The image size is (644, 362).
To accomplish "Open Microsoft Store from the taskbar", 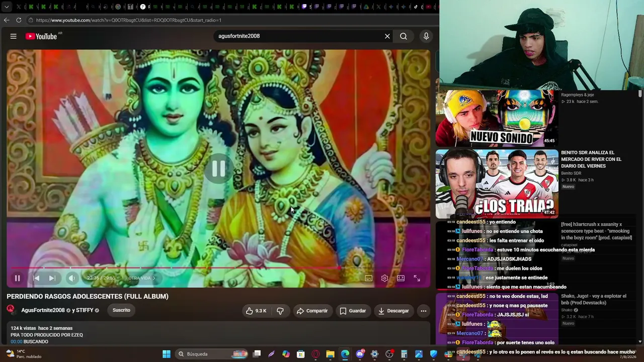I will (300, 354).
